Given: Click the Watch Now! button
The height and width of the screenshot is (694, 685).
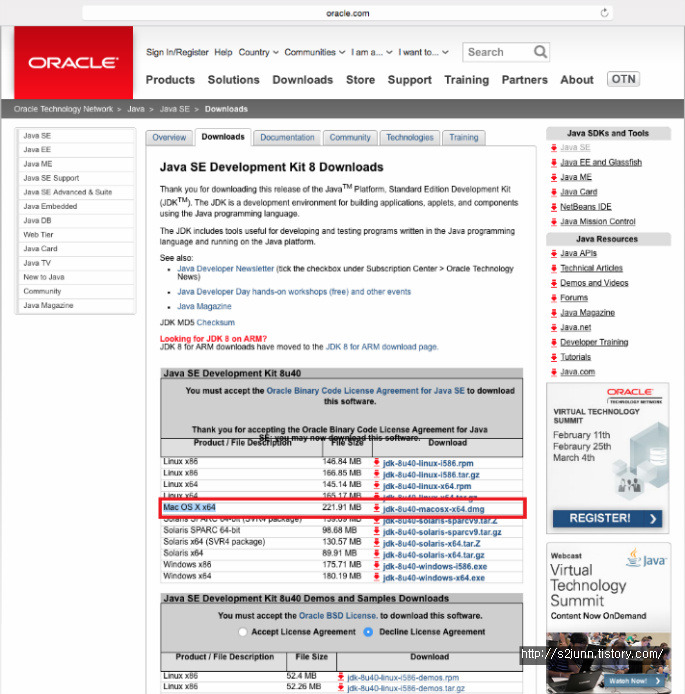Looking at the screenshot, I should point(635,681).
